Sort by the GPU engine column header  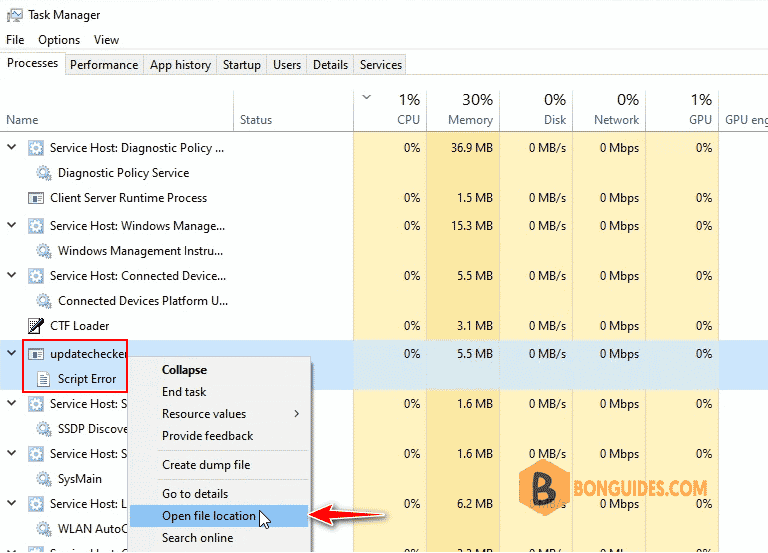pos(744,111)
